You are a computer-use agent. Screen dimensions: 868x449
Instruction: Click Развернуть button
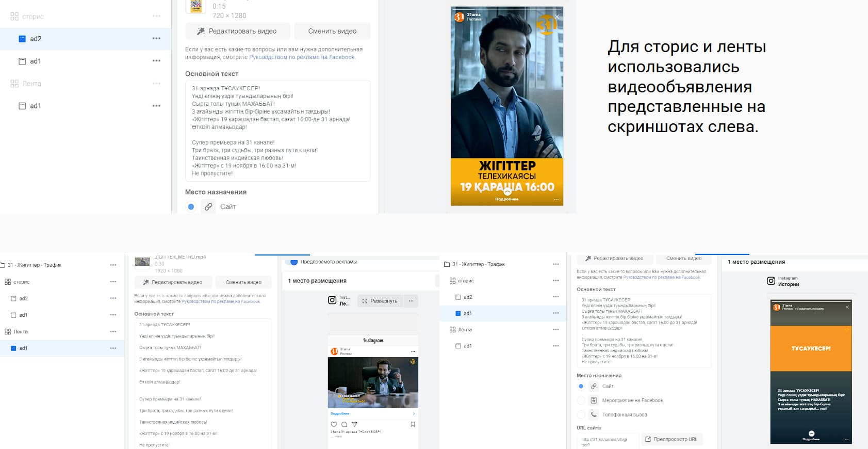380,301
